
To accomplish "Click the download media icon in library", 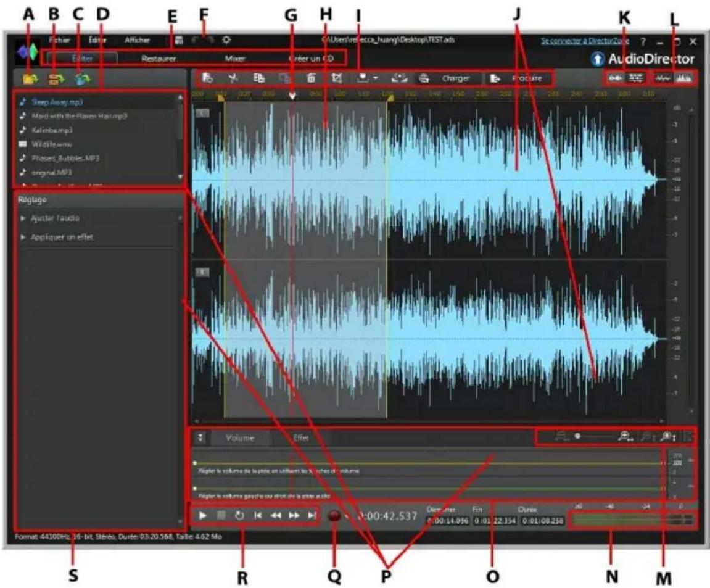I will point(56,79).
